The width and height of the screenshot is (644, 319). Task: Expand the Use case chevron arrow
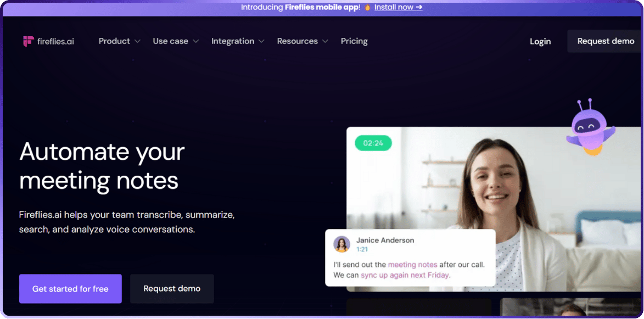point(196,42)
